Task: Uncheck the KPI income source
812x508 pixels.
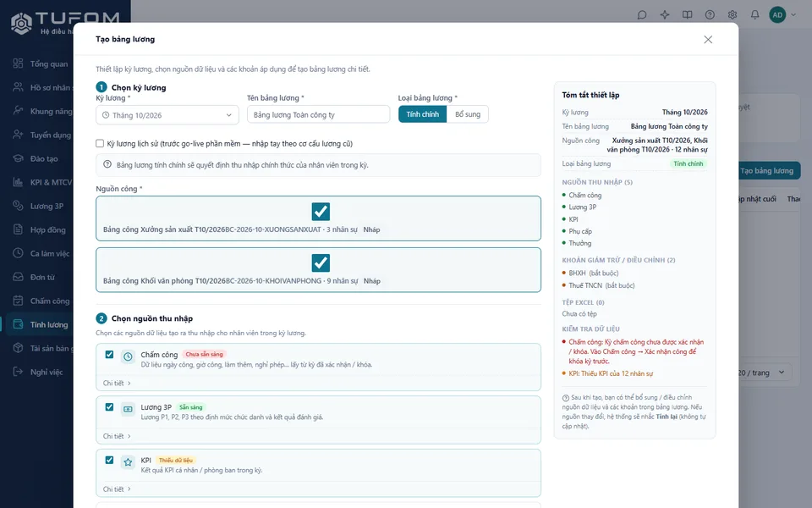Action: pyautogui.click(x=109, y=460)
